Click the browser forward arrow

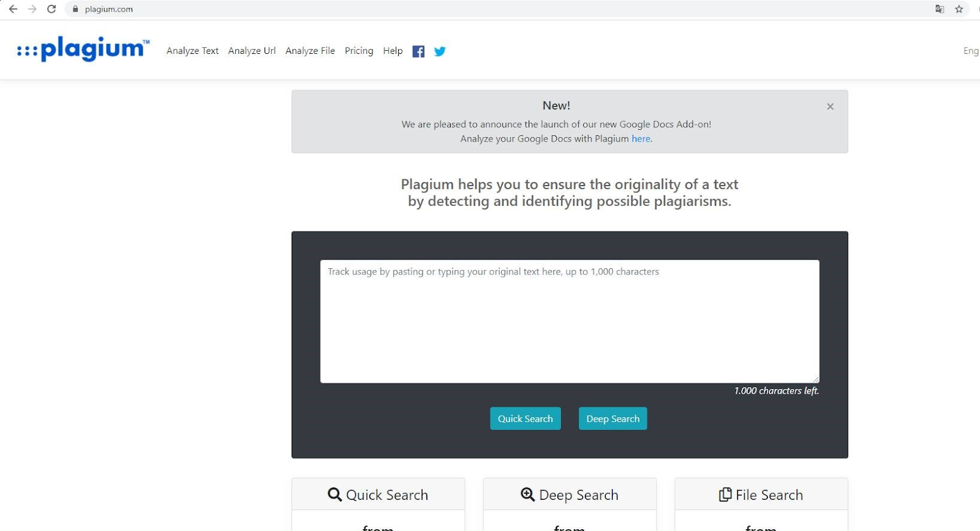pyautogui.click(x=32, y=9)
